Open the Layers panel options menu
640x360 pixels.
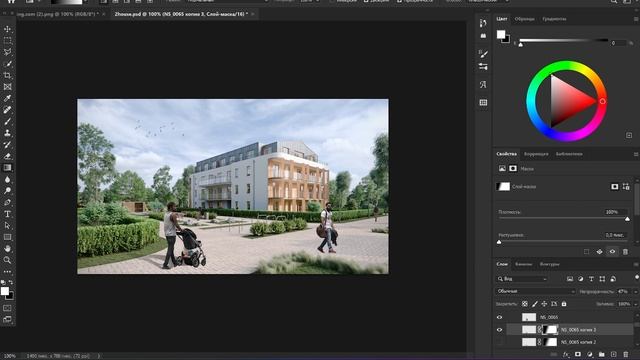click(x=636, y=264)
